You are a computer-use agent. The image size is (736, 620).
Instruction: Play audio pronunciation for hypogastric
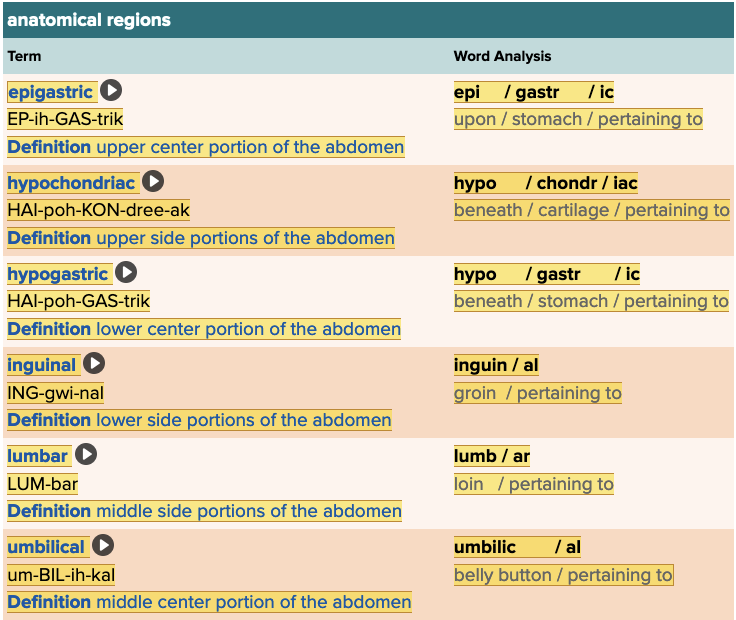(x=126, y=273)
